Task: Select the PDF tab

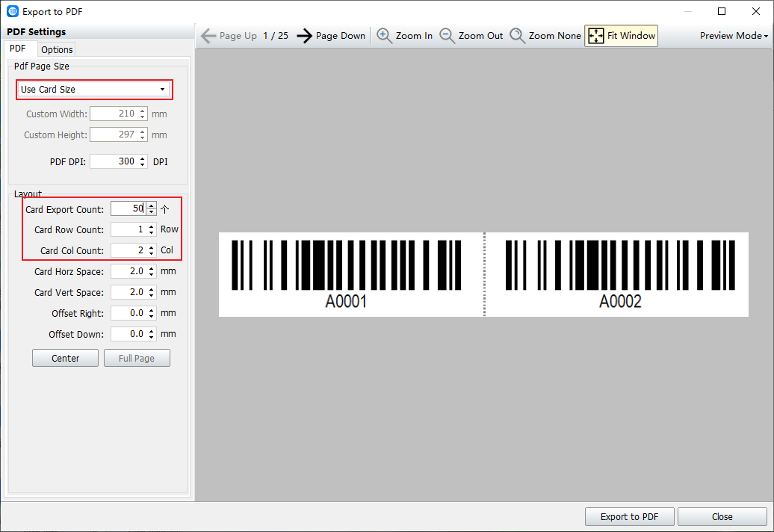Action: (18, 49)
